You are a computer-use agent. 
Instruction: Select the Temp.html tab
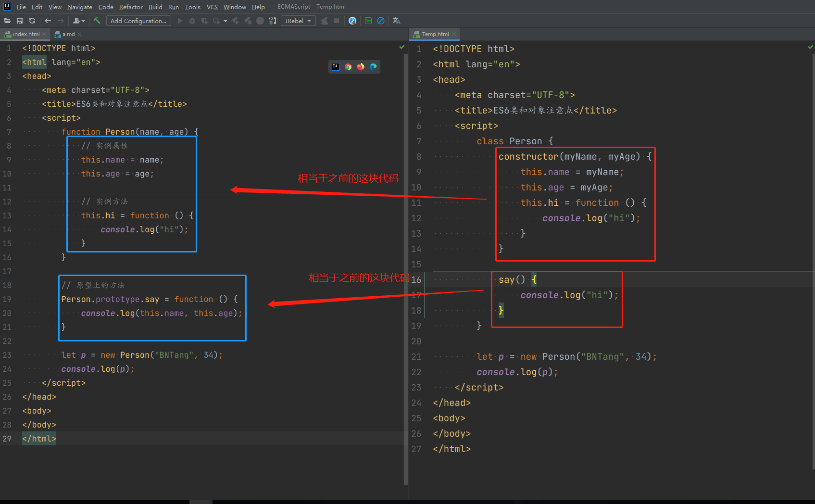click(435, 34)
